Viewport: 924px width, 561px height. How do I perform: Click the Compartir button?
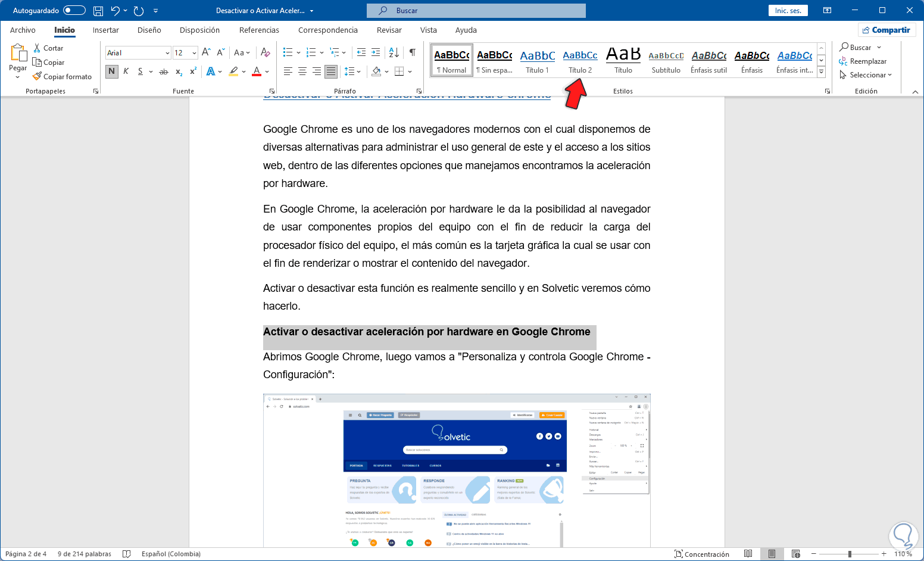click(886, 30)
